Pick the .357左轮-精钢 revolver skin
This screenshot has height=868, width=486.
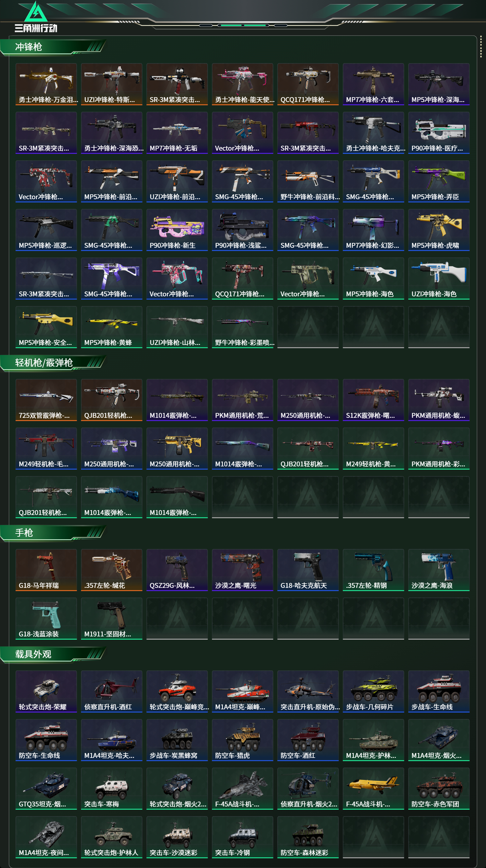tap(373, 570)
